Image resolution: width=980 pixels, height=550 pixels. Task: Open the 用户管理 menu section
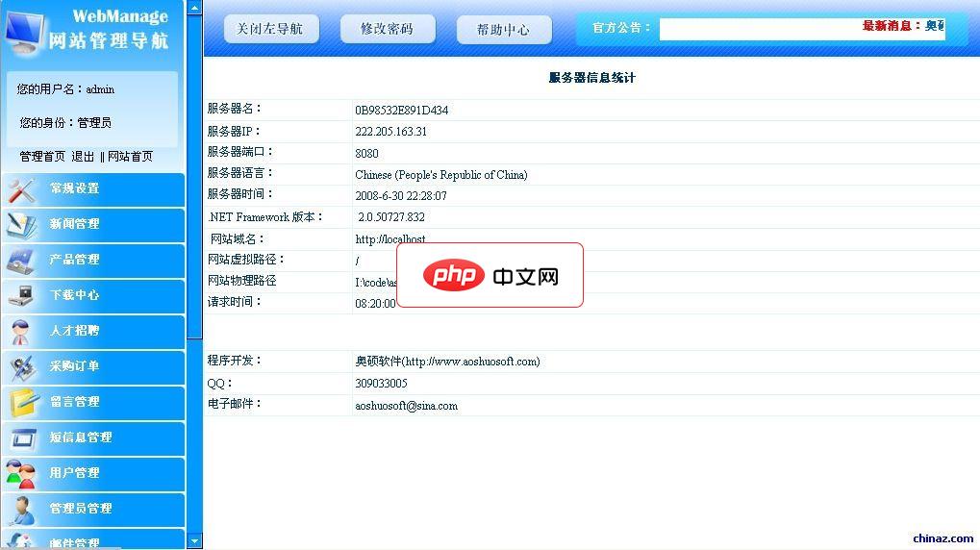[x=93, y=475]
